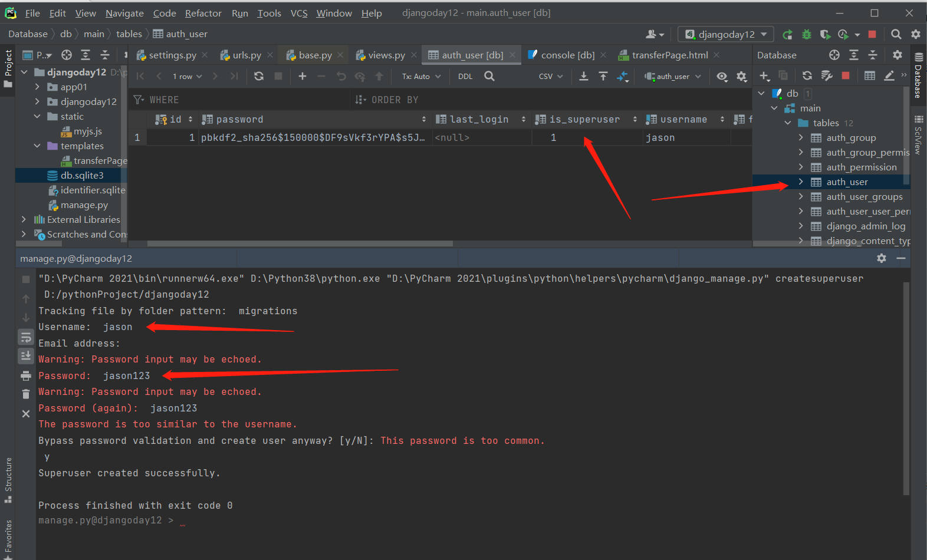Open data editor settings gear

742,77
